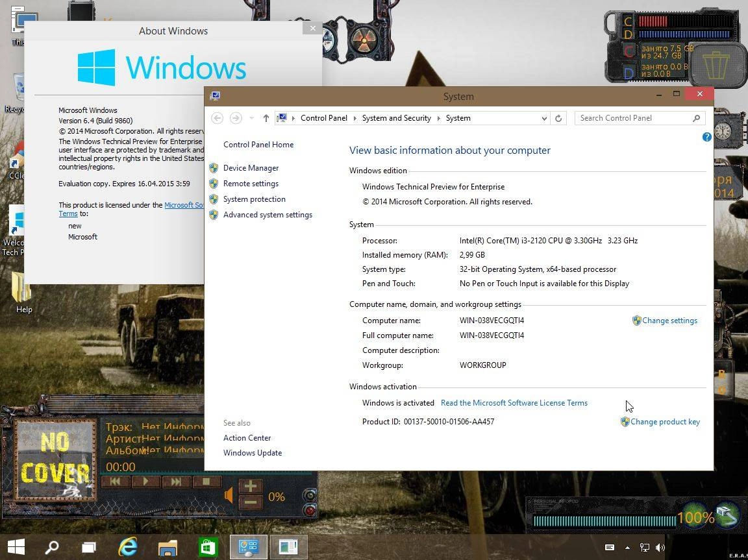Close the About Windows dialog
The height and width of the screenshot is (560, 748).
tap(312, 28)
